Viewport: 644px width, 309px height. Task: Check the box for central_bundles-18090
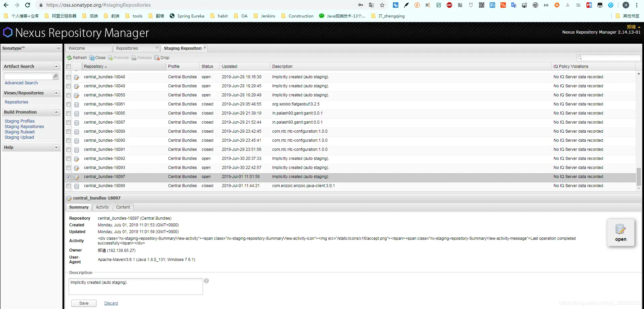click(x=69, y=141)
